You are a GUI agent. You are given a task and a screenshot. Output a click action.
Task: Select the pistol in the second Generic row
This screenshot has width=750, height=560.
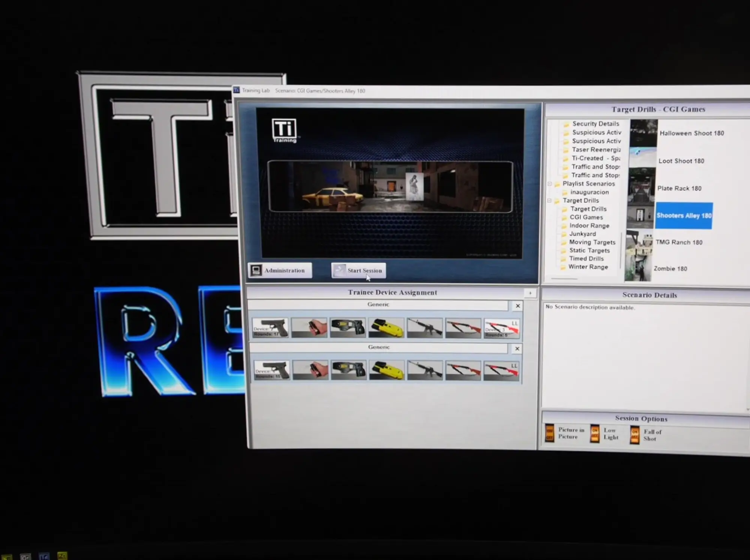(x=272, y=370)
